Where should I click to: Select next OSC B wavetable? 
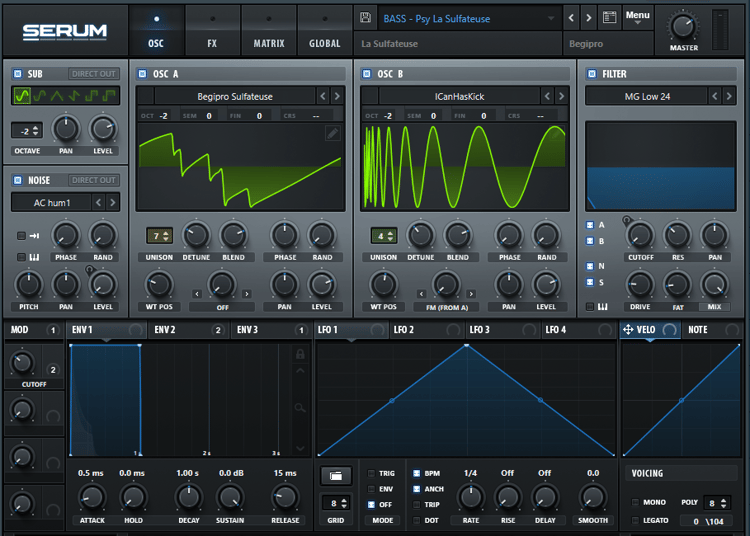click(x=562, y=96)
